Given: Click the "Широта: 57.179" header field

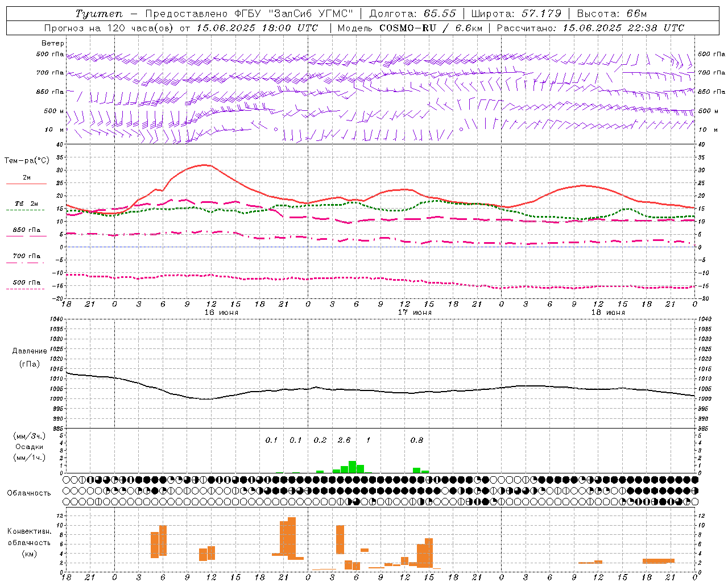Looking at the screenshot, I should click(516, 14).
